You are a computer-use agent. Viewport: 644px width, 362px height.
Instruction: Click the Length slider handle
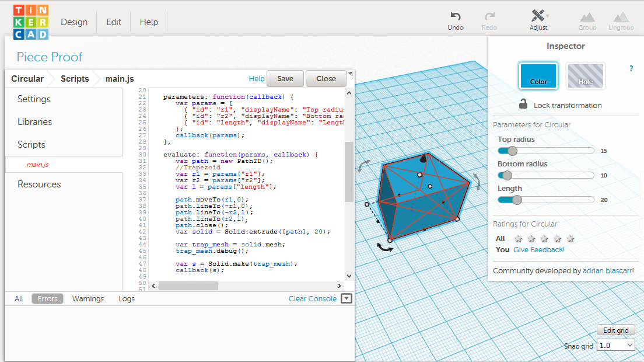[x=517, y=200]
